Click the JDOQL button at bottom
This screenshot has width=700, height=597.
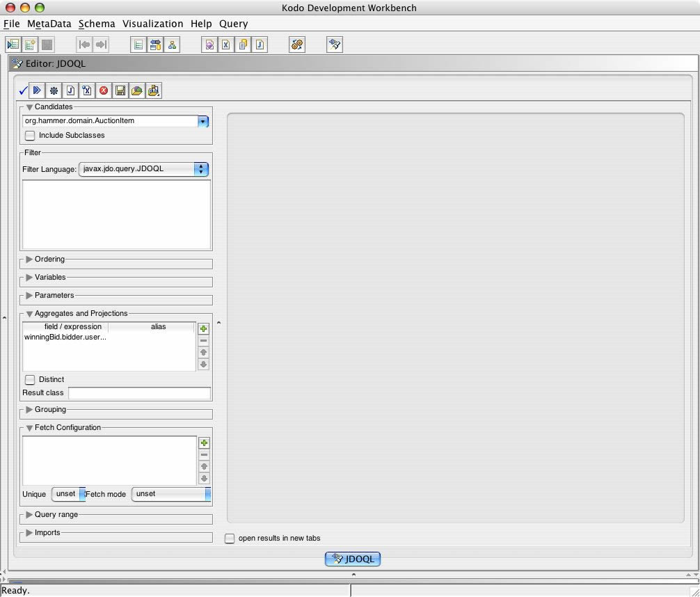(x=353, y=559)
